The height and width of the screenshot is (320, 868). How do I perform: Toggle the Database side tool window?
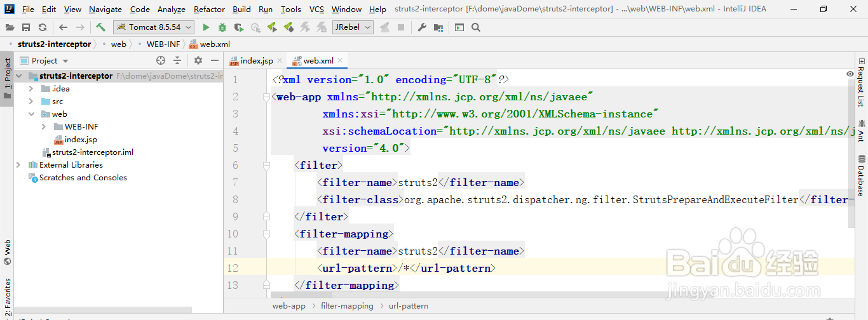[x=861, y=176]
